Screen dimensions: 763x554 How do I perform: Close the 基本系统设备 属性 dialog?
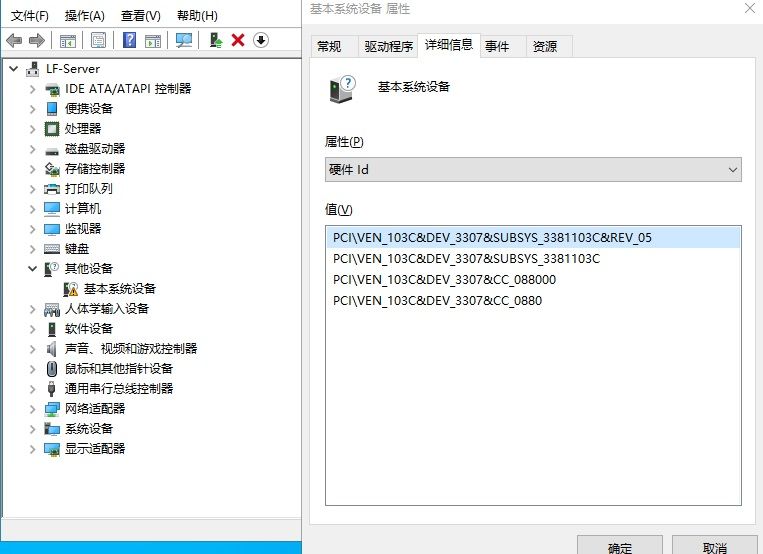click(750, 8)
